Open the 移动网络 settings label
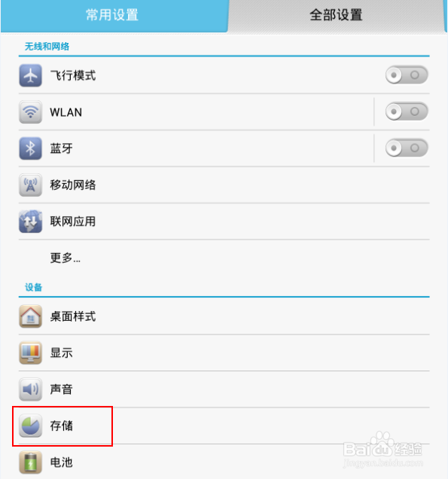Viewport: 448px width, 479px height. pos(73,185)
